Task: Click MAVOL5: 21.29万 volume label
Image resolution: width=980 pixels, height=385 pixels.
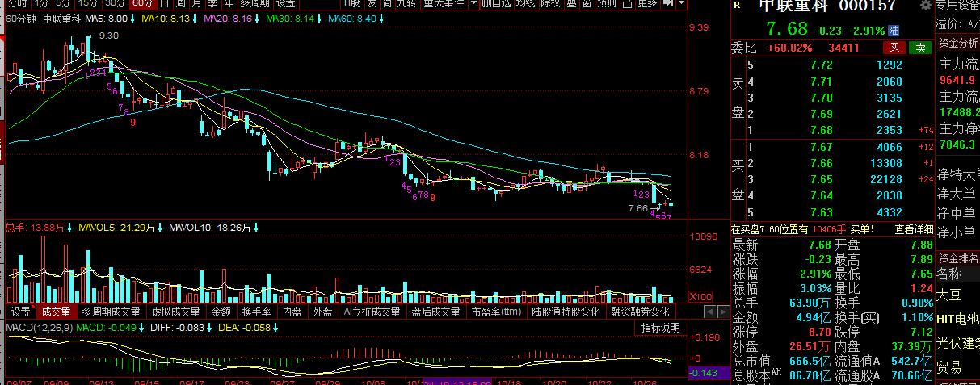Action: 115,228
